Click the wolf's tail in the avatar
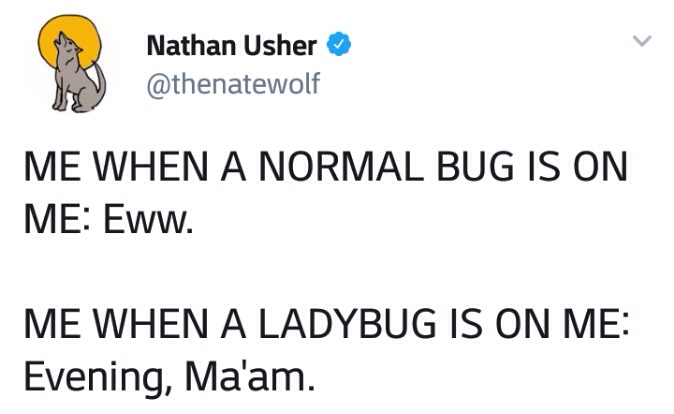The image size is (674, 414). pos(100,82)
